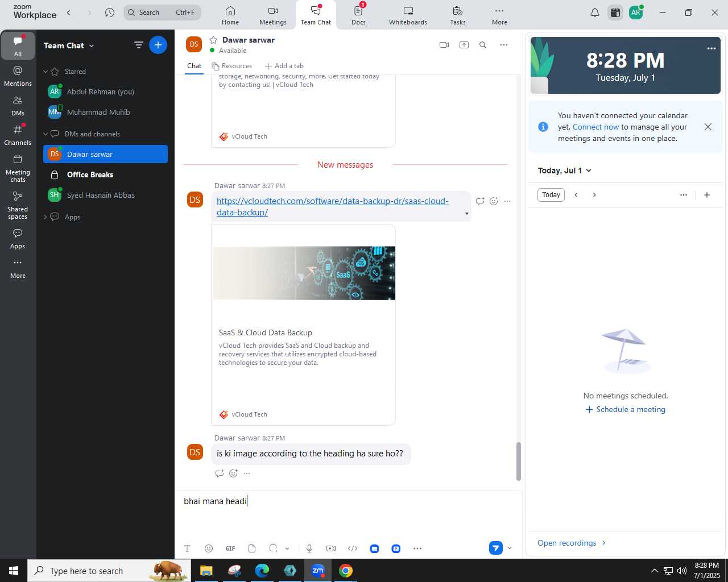The width and height of the screenshot is (728, 582).
Task: Click Add a tab in chat
Action: click(x=284, y=66)
